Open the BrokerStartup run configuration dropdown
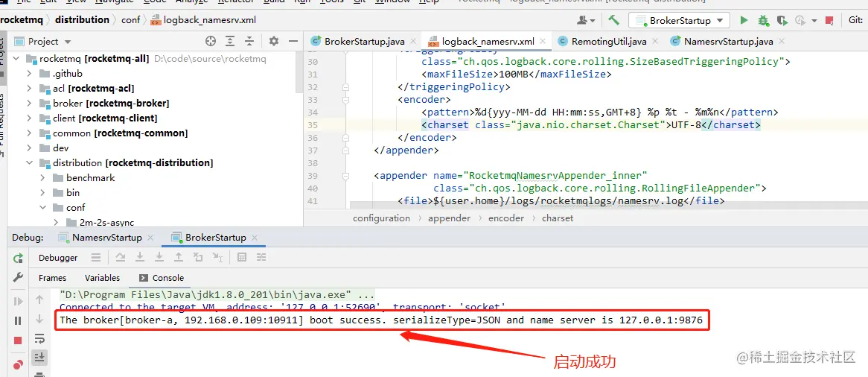 (x=679, y=21)
